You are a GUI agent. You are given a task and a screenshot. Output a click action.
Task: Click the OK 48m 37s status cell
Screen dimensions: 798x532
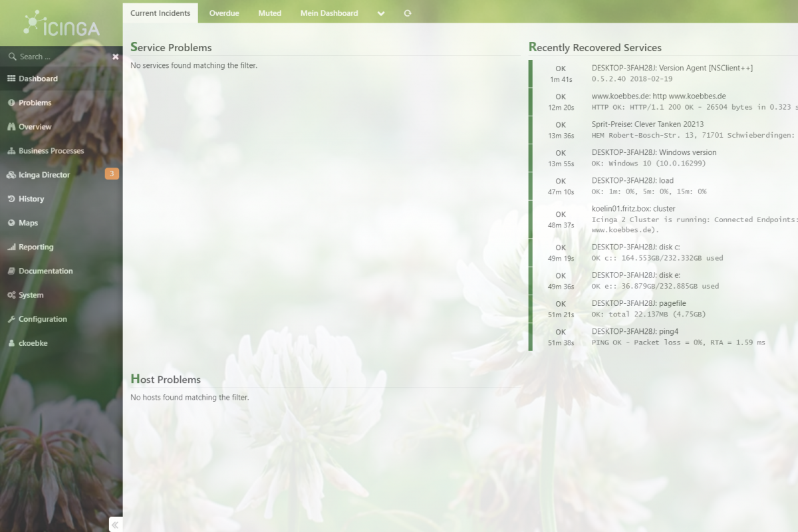(561, 219)
